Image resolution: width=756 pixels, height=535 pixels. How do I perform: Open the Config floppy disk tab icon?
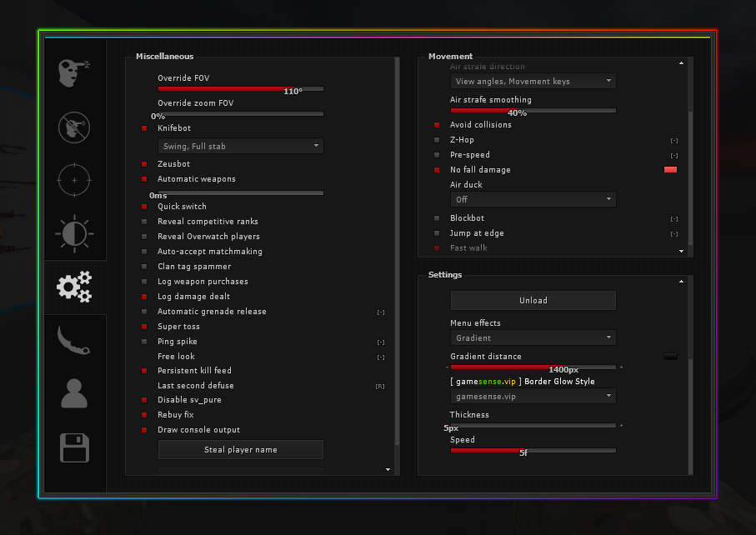pyautogui.click(x=74, y=447)
